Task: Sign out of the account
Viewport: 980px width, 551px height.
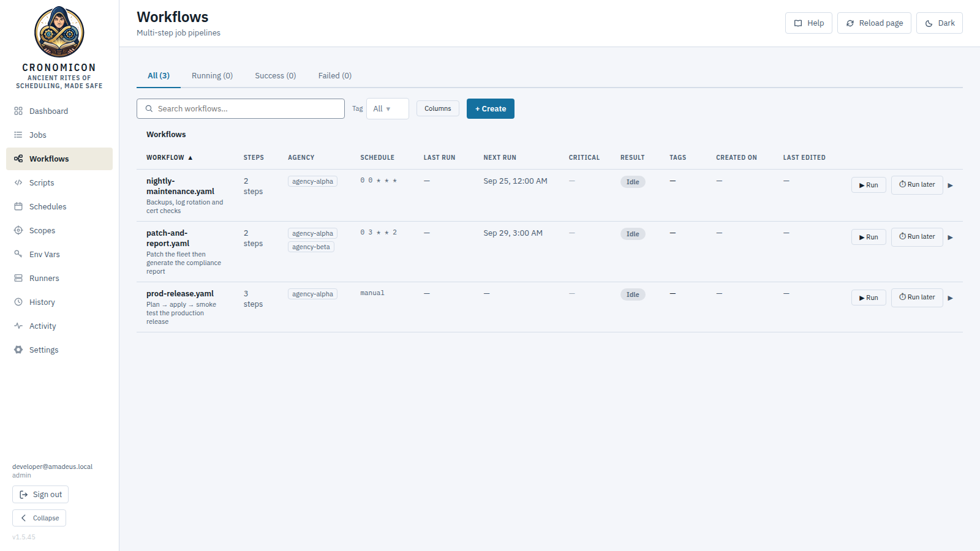Action: 40,495
